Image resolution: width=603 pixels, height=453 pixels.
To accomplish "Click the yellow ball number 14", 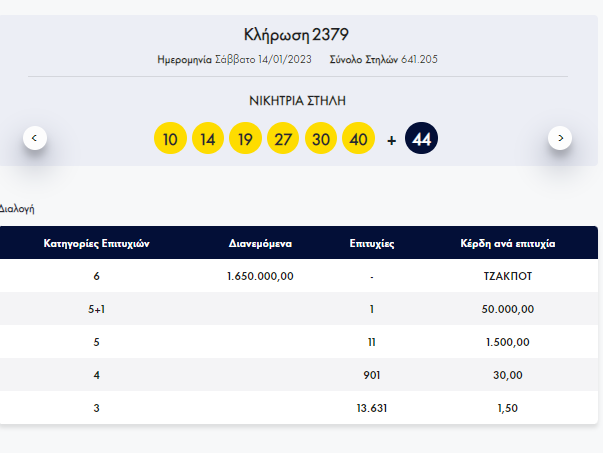I will point(208,138).
